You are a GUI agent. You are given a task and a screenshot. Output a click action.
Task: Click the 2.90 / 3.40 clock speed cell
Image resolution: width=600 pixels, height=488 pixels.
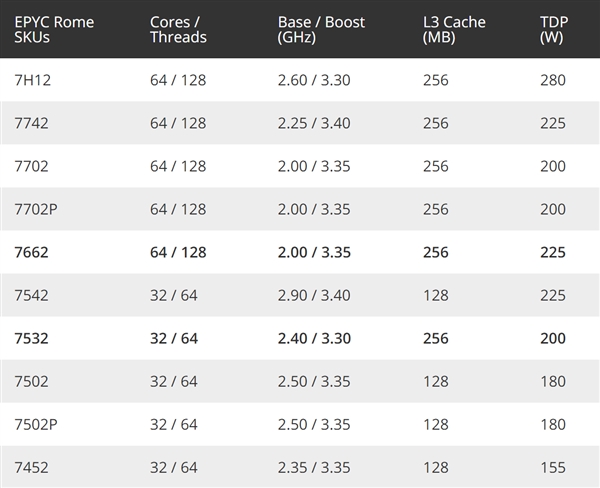[x=314, y=295]
